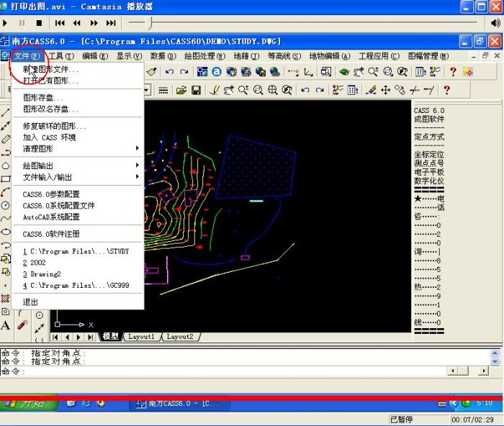Click the red question mark help icon
The width and height of the screenshot is (504, 426).
coord(453,71)
